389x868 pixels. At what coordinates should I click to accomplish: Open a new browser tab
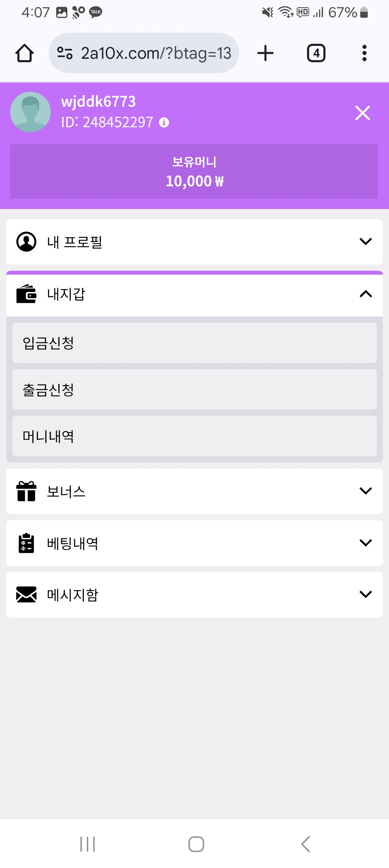click(x=265, y=53)
